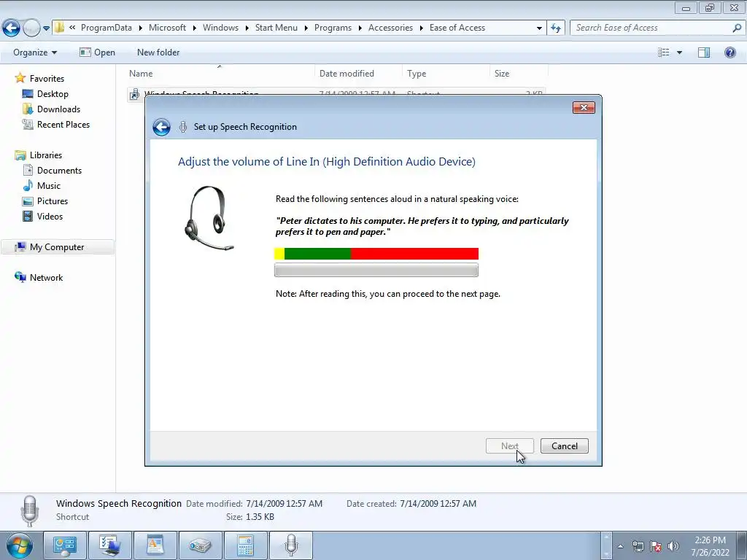Open the view options dropdown arrow
Image resolution: width=747 pixels, height=560 pixels.
(x=679, y=52)
